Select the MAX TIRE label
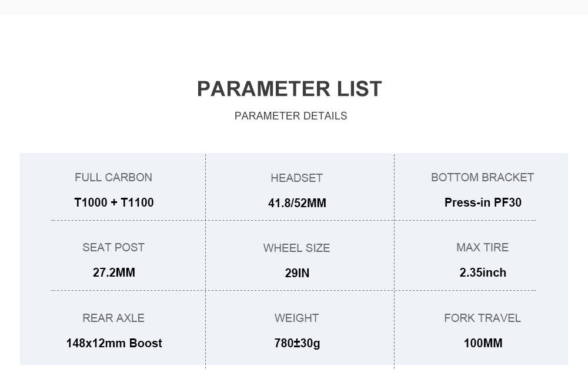Image resolution: width=588 pixels, height=392 pixels. click(x=482, y=247)
